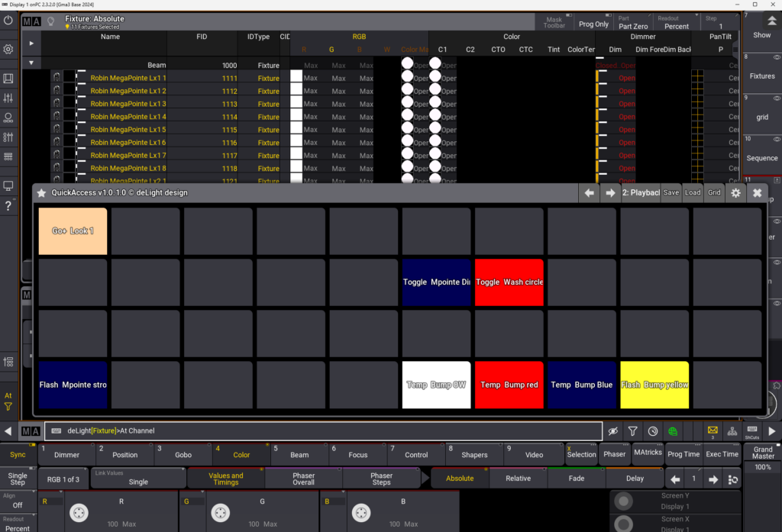Open the Readout Percent dropdown

coord(676,21)
